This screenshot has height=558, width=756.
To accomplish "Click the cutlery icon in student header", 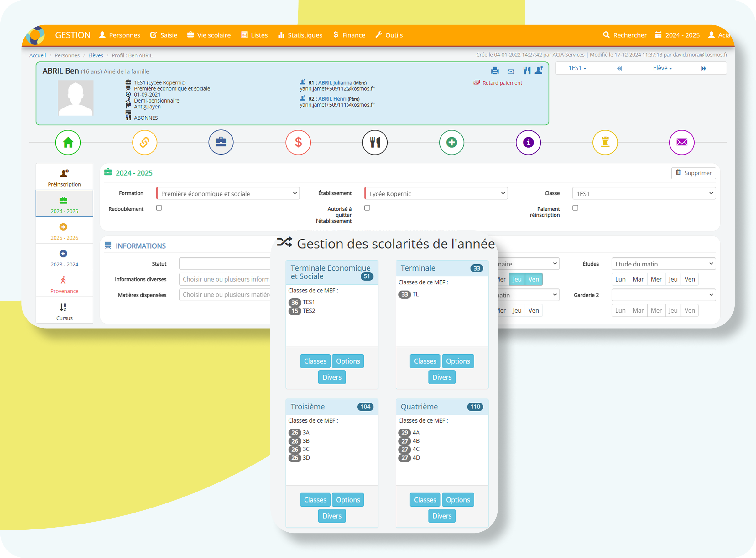I will (527, 70).
